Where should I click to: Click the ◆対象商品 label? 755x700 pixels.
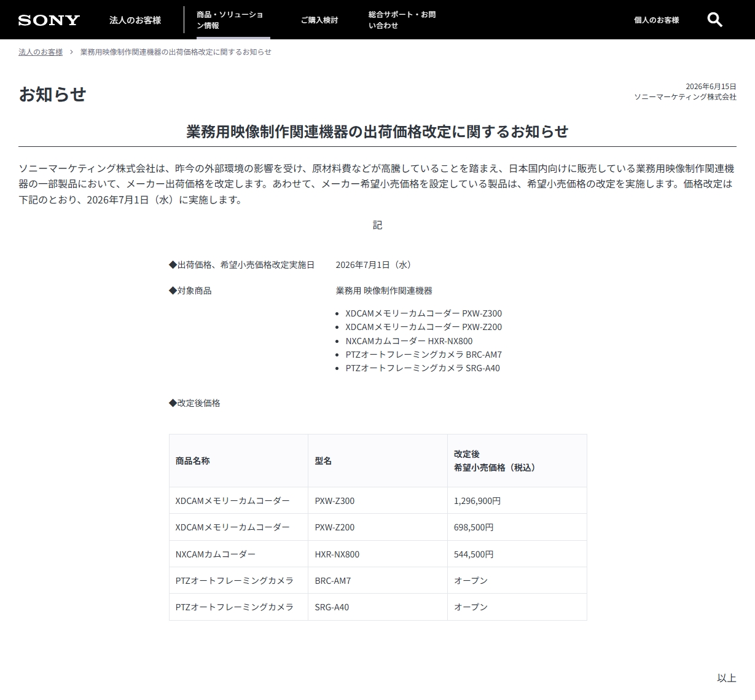190,291
